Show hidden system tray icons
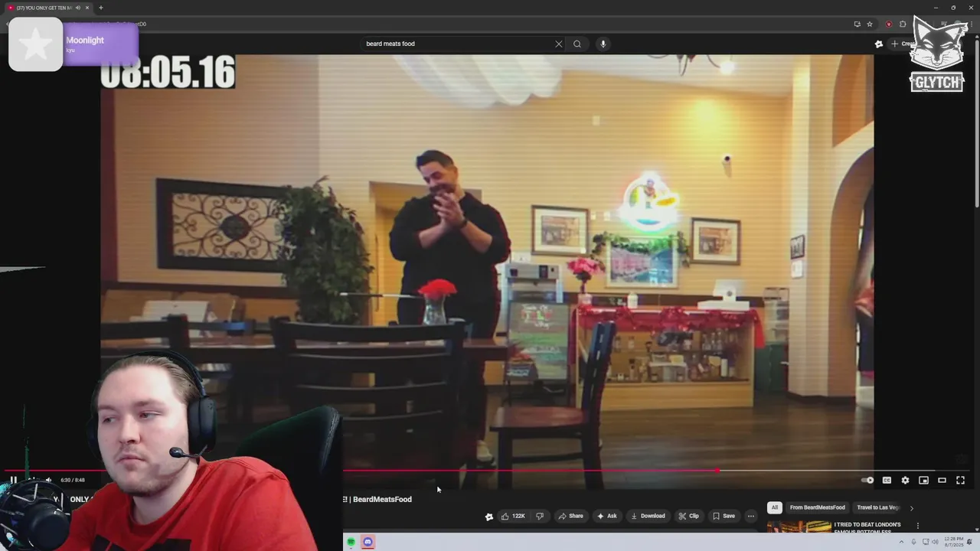Image resolution: width=980 pixels, height=551 pixels. pyautogui.click(x=902, y=542)
